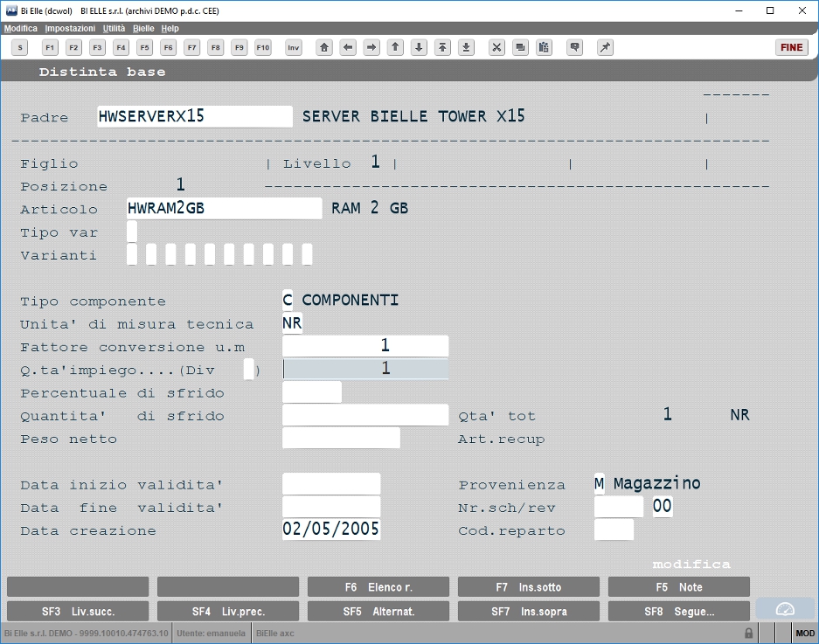Click the up arrow toolbar icon

tap(395, 47)
